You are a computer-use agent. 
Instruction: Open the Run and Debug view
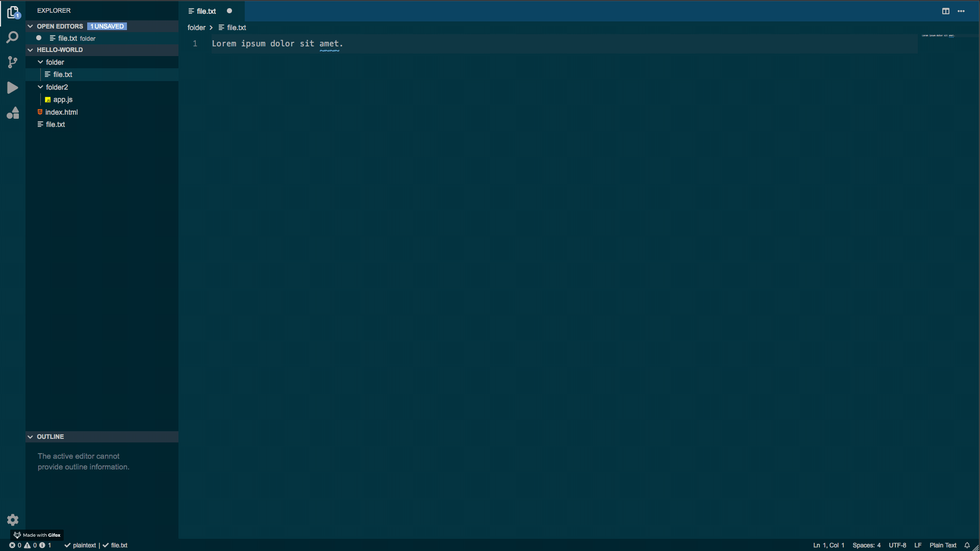click(x=13, y=88)
